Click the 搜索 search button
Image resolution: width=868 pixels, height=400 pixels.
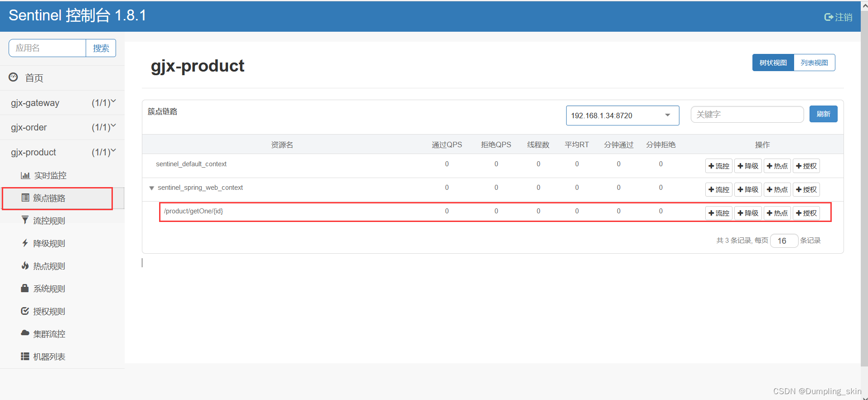[x=101, y=48]
